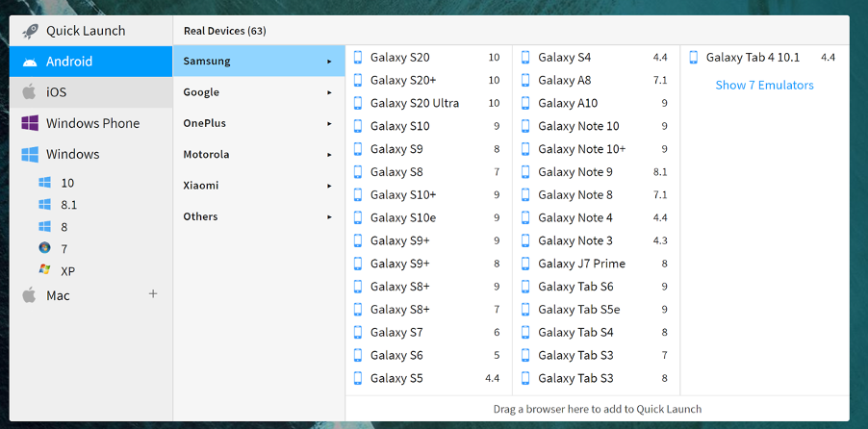Click the device icon beside Galaxy Tab S6
Viewport: 868px width, 429px height.
point(525,287)
